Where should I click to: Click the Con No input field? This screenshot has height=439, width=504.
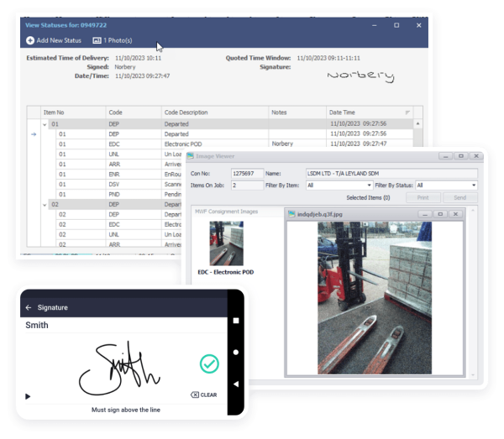pyautogui.click(x=246, y=173)
